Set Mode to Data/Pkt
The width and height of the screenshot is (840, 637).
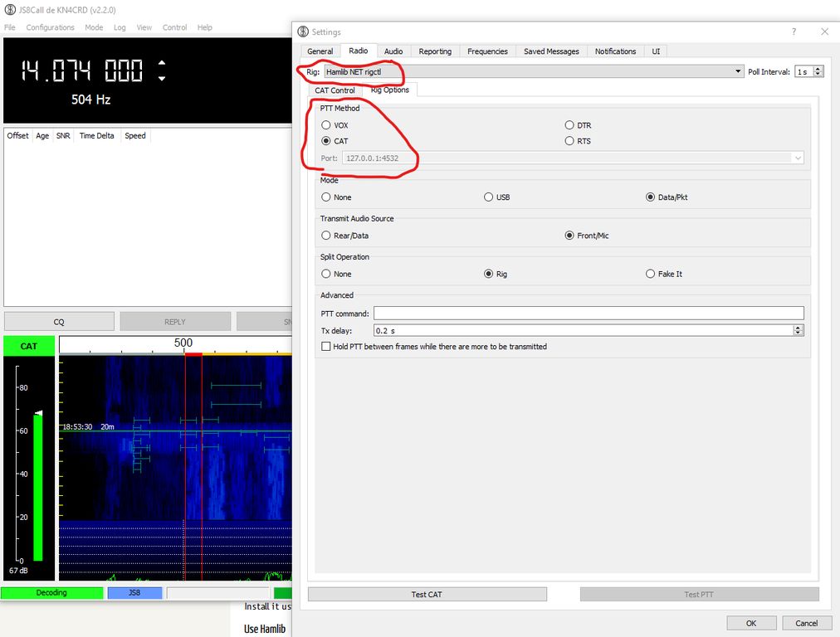point(651,197)
